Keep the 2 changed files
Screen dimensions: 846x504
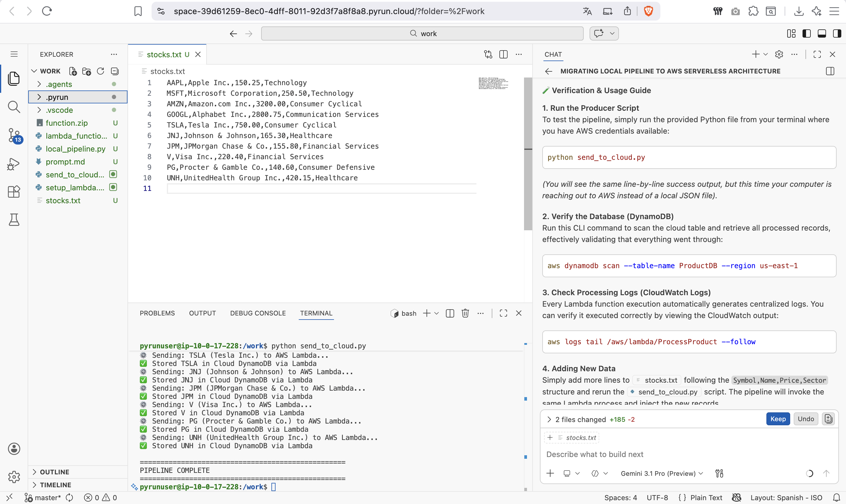[778, 419]
